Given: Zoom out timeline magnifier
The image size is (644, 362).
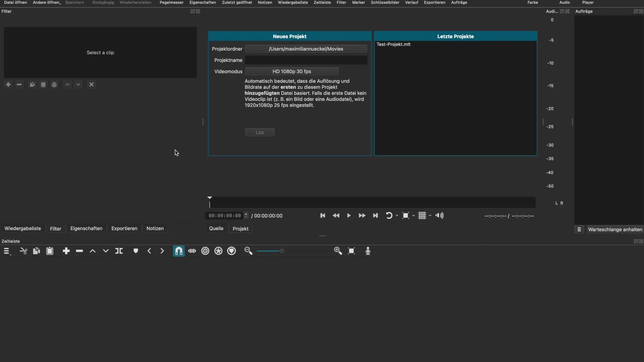Looking at the screenshot, I should 248,251.
